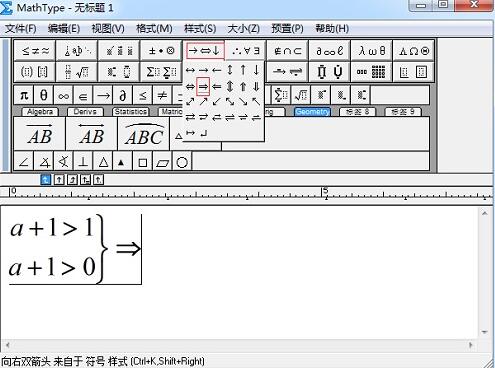The width and height of the screenshot is (495, 368).
Task: Choose the single left arrow ← in popup
Action: pyautogui.click(x=217, y=70)
